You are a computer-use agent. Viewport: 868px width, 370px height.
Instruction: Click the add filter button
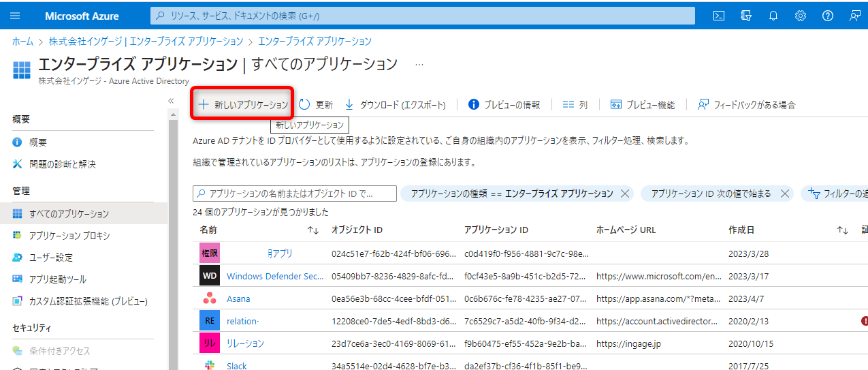pyautogui.click(x=835, y=194)
